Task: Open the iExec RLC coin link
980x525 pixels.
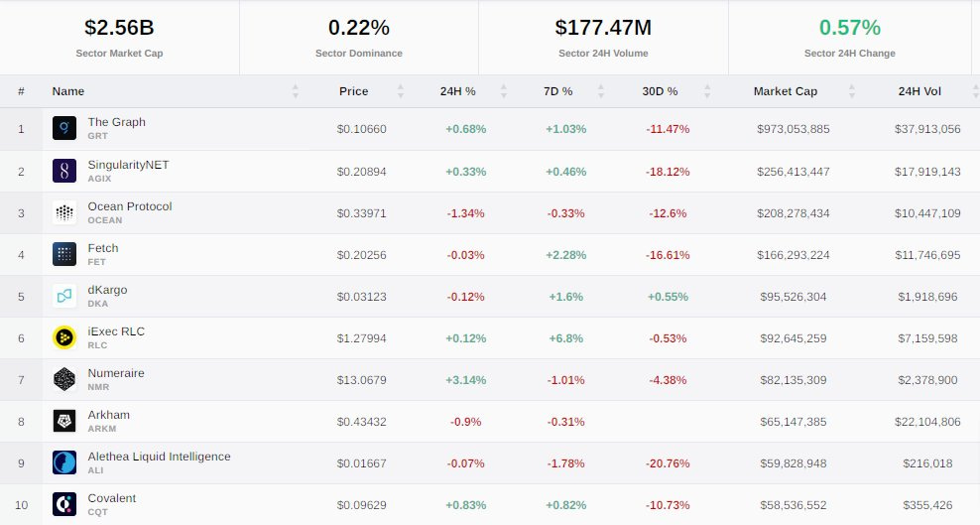Action: [x=116, y=331]
